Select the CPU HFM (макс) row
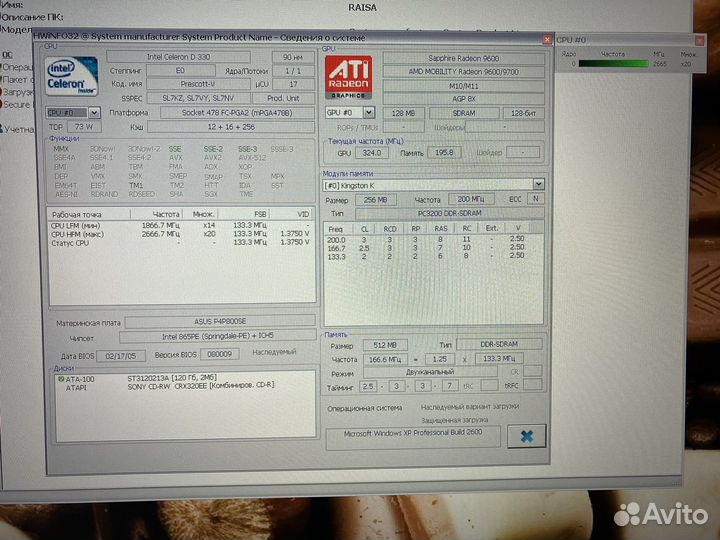Image resolution: width=720 pixels, height=540 pixels. tap(181, 234)
